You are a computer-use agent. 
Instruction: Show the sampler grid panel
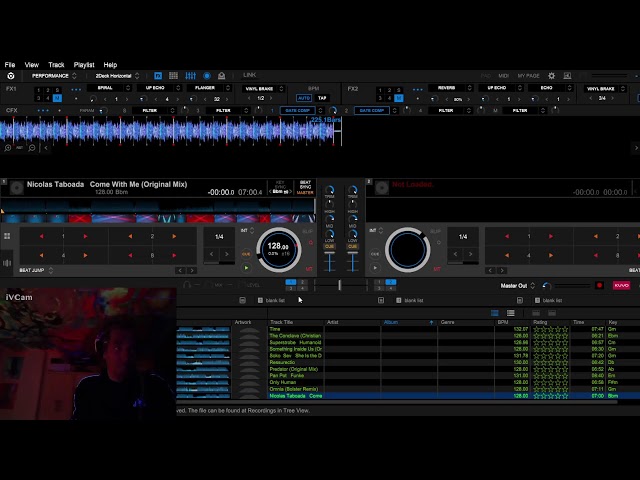173,76
